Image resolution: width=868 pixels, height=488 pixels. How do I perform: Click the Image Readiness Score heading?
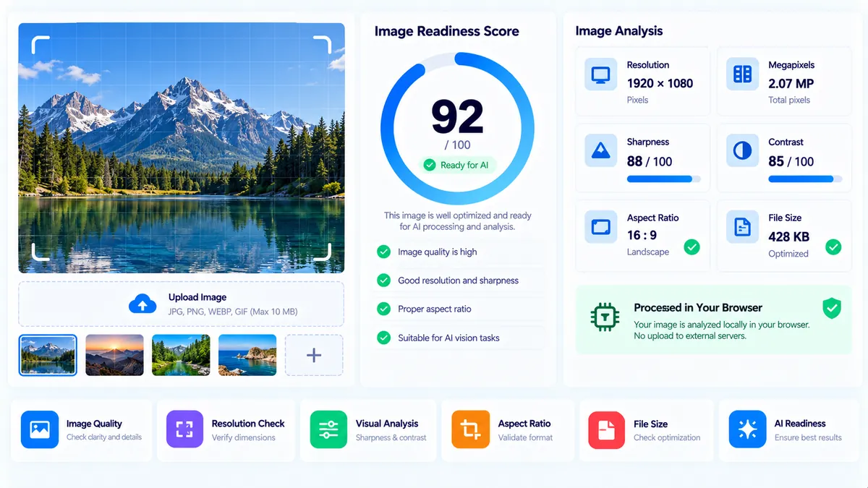tap(446, 31)
